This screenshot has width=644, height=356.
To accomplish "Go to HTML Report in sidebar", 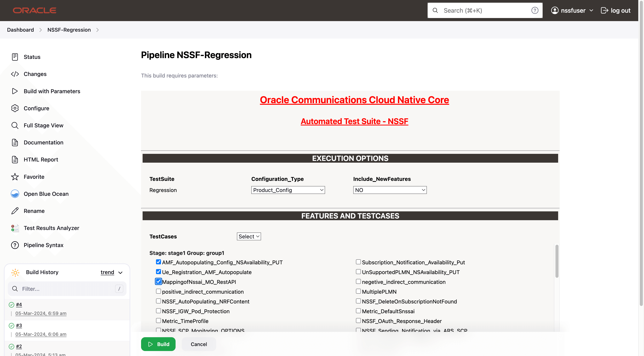I will (41, 159).
